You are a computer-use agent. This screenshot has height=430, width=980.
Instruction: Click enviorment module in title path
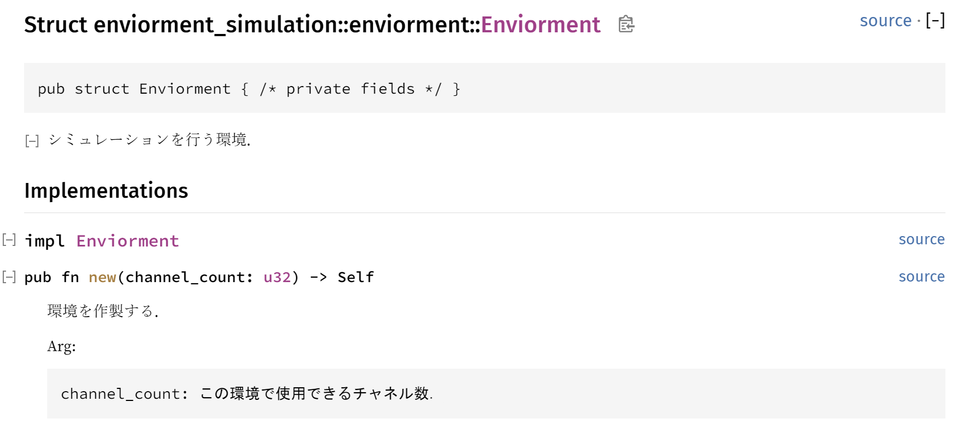pyautogui.click(x=409, y=25)
